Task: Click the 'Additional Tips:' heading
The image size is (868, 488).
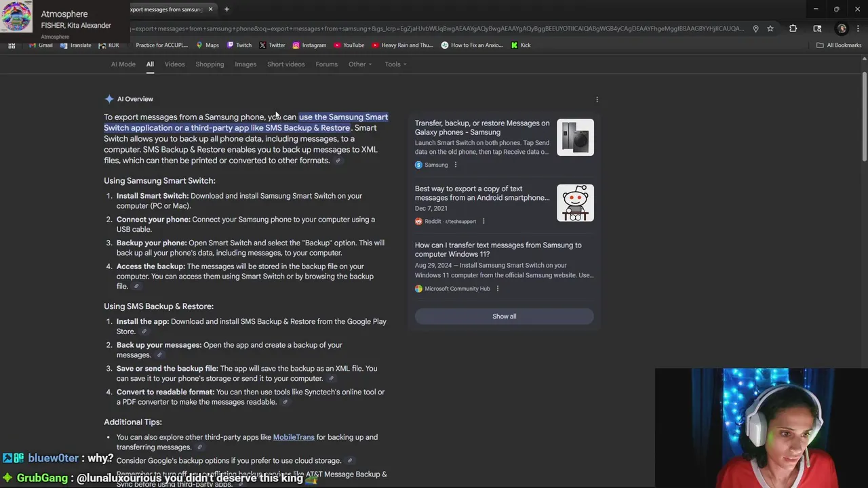Action: pyautogui.click(x=133, y=422)
